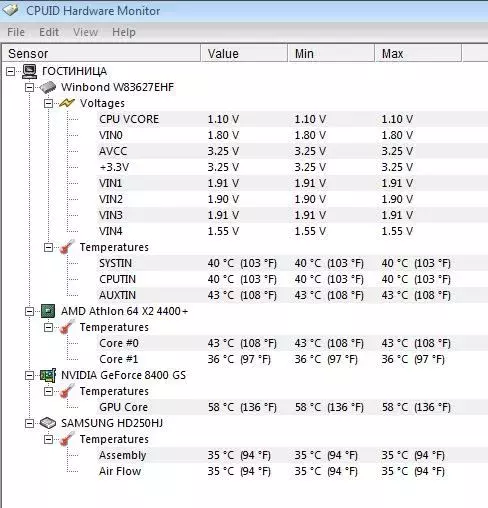The width and height of the screenshot is (488, 508).
Task: Collapse the Voltages section
Action: tap(48, 103)
